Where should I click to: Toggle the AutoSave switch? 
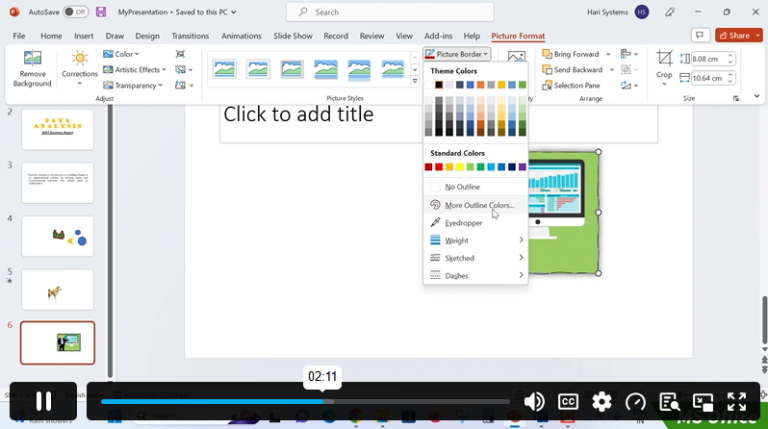75,12
